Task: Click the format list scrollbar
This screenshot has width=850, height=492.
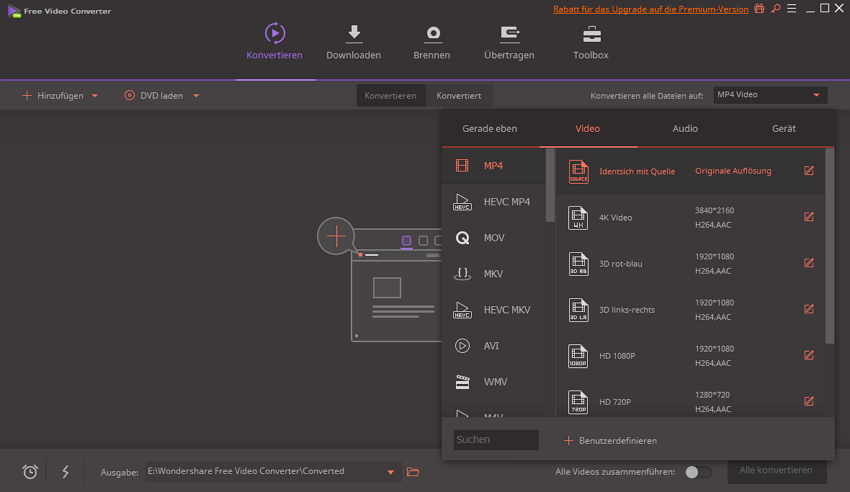Action: [x=550, y=185]
